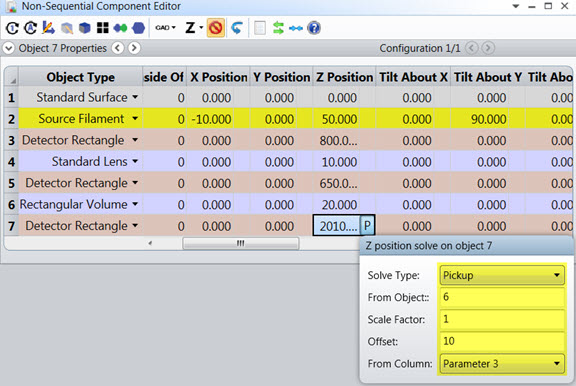
Task: Open the From Column Parameter 3 dropdown
Action: pyautogui.click(x=502, y=364)
